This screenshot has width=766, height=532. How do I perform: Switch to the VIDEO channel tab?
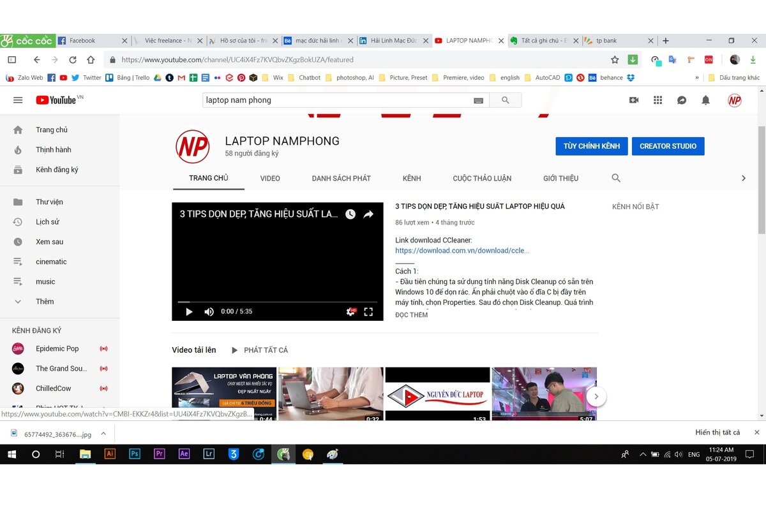270,178
